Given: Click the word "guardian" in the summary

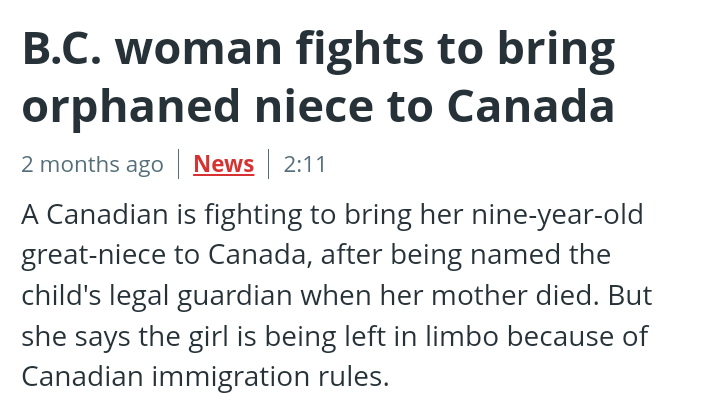Looking at the screenshot, I should coord(248,296).
